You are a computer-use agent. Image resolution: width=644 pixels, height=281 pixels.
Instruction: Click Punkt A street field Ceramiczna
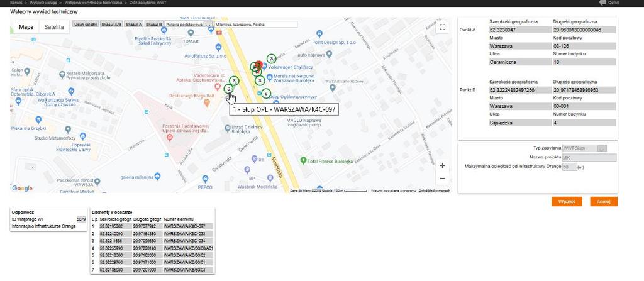pyautogui.click(x=519, y=62)
